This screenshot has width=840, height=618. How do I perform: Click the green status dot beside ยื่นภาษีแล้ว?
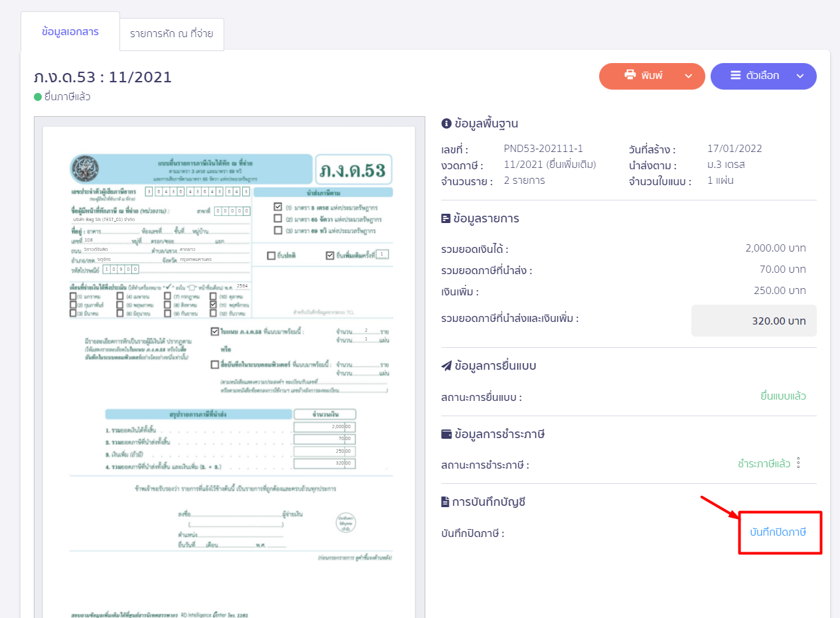point(38,97)
